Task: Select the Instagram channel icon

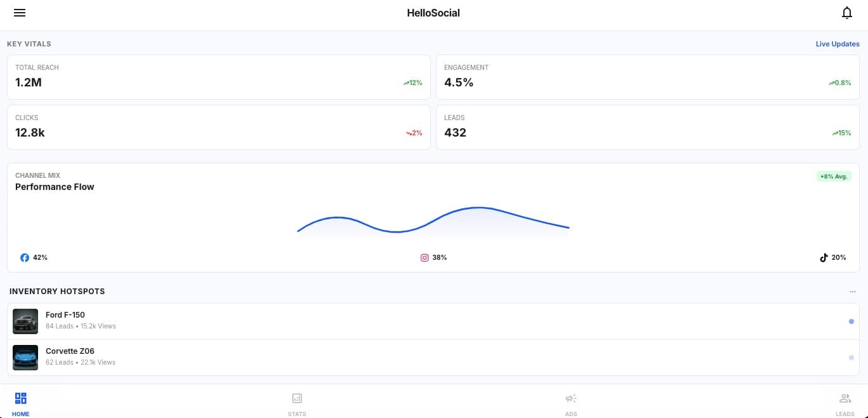Action: [x=424, y=257]
